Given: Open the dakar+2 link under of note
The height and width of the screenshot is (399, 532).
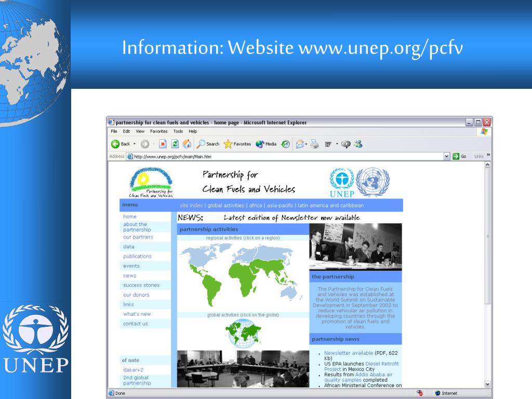Looking at the screenshot, I should pos(134,370).
